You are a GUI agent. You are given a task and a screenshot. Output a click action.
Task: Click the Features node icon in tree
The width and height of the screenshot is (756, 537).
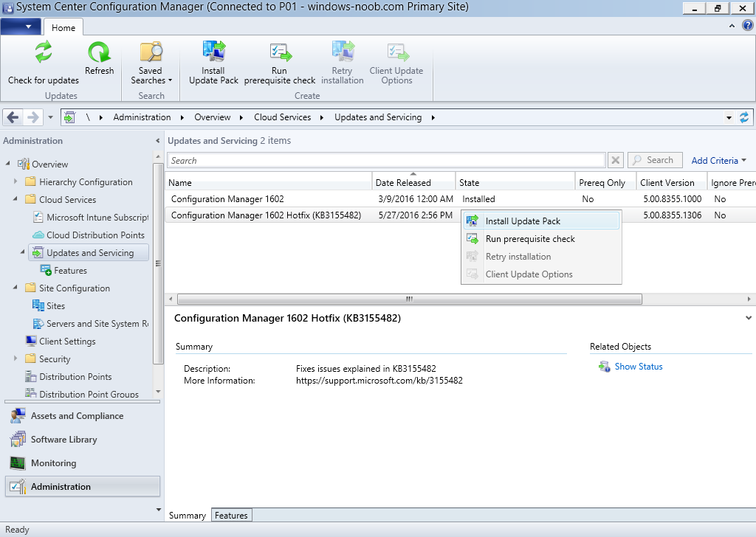46,270
